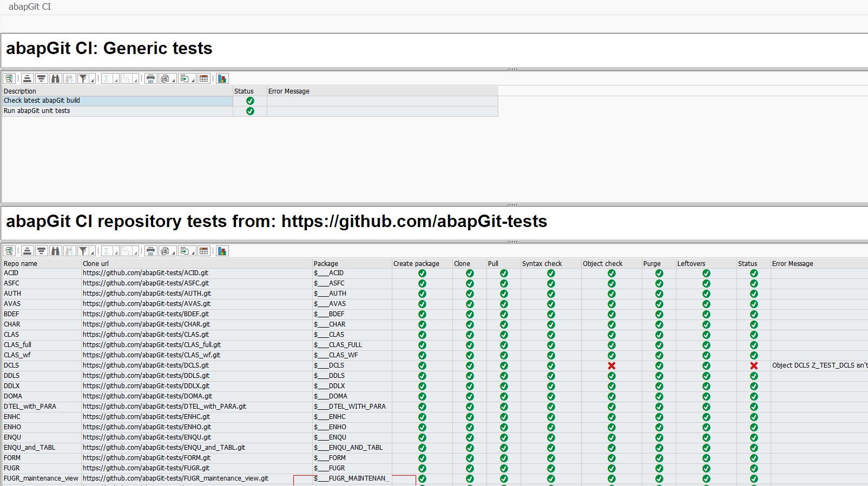
Task: Click the DCLS.git clone url cell
Action: (x=197, y=366)
